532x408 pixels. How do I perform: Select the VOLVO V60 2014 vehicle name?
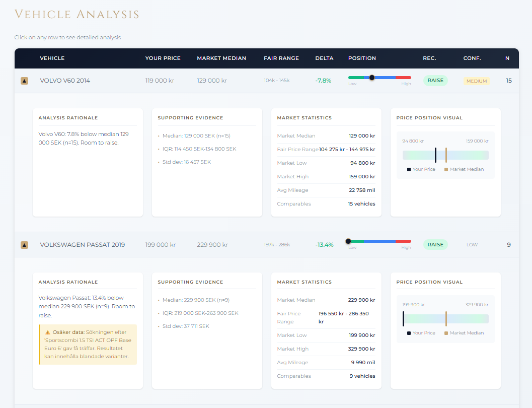click(x=65, y=81)
